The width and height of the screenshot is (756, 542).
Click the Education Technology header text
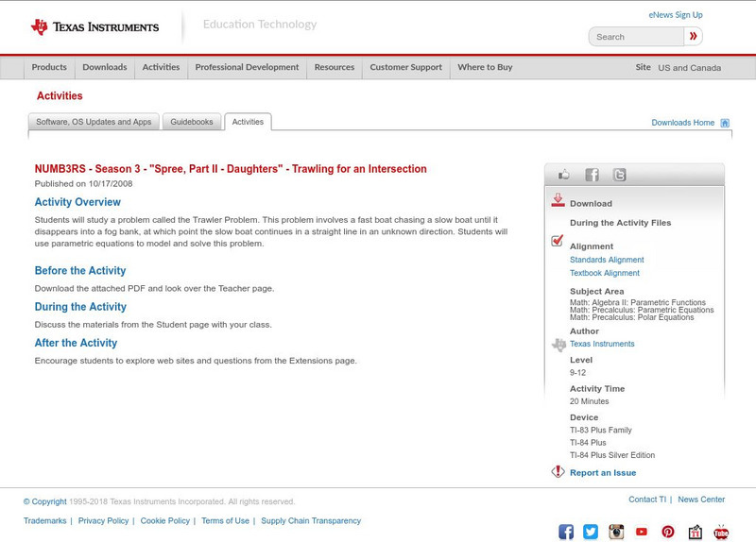[260, 25]
